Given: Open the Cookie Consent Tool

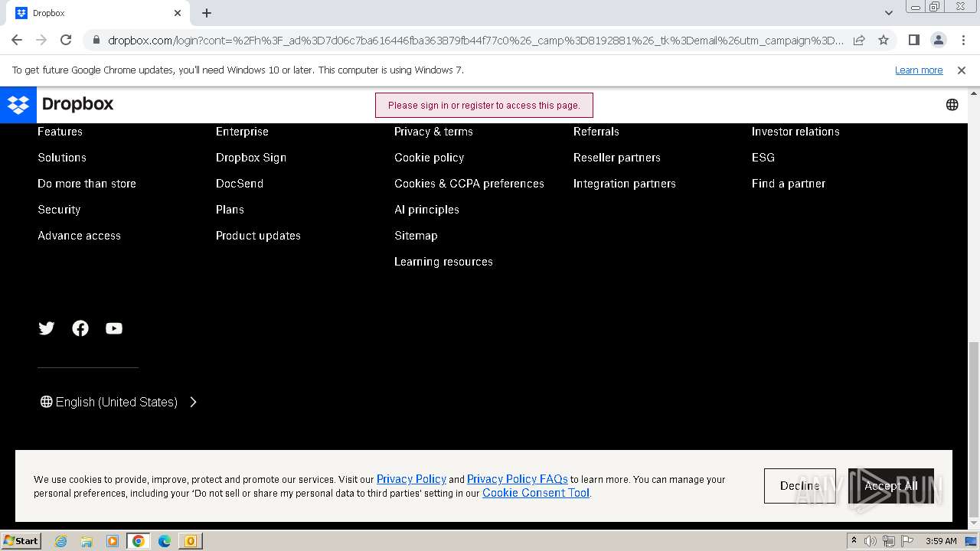Looking at the screenshot, I should point(536,493).
